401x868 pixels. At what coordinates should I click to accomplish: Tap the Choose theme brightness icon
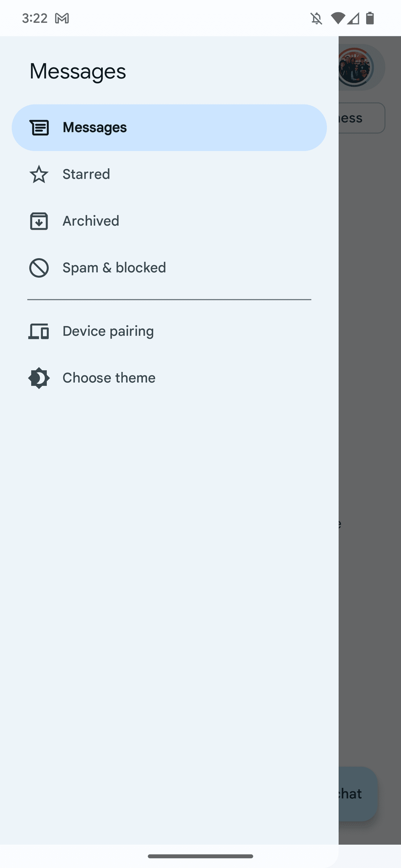[39, 378]
